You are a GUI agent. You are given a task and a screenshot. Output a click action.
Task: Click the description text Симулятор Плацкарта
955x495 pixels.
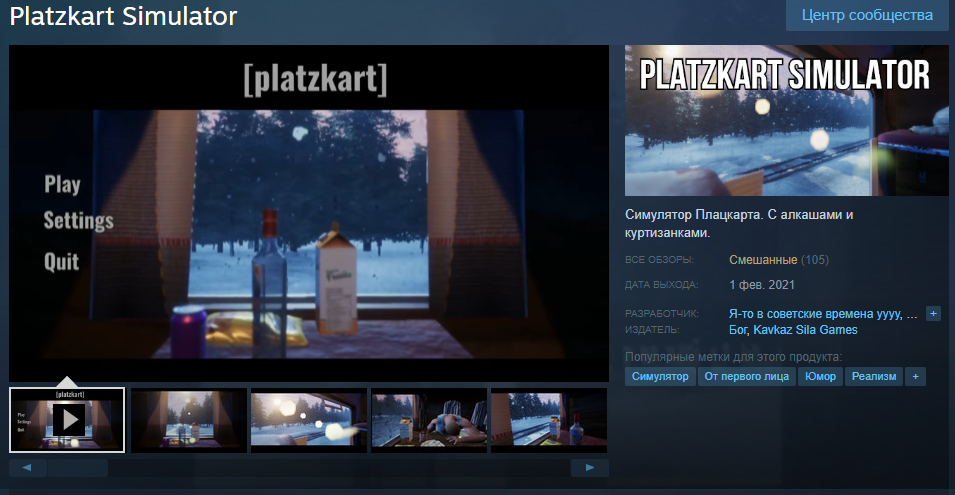point(739,223)
